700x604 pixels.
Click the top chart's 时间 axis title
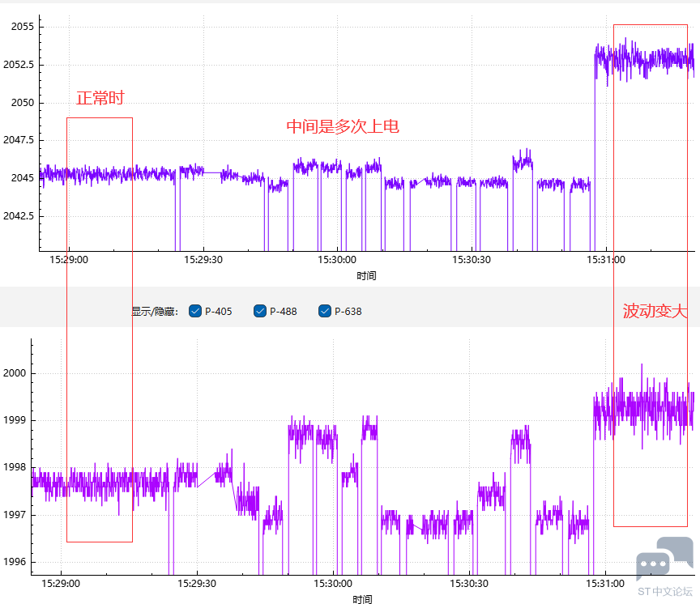tap(366, 275)
